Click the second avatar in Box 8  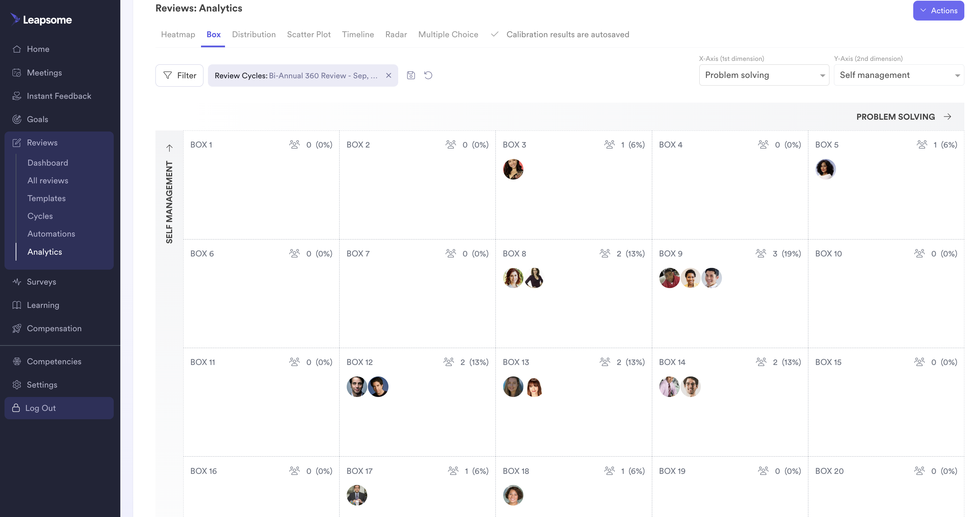click(x=534, y=278)
